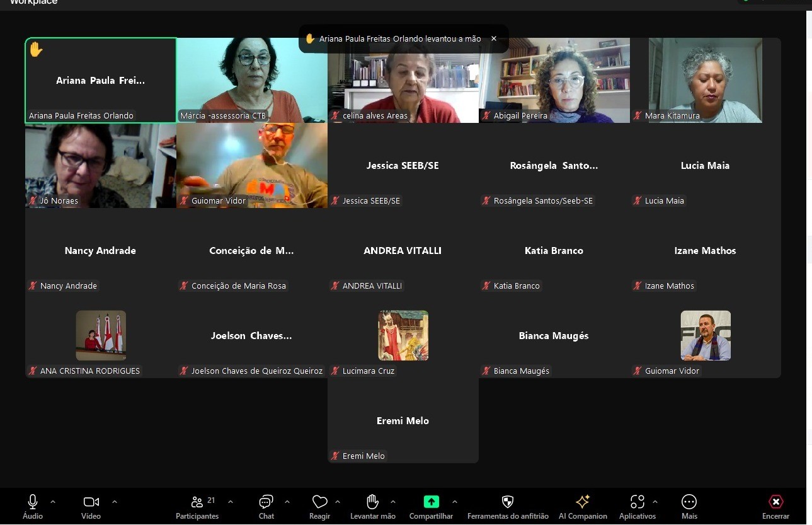Select the Eremi Melo participant tile

[x=403, y=420]
